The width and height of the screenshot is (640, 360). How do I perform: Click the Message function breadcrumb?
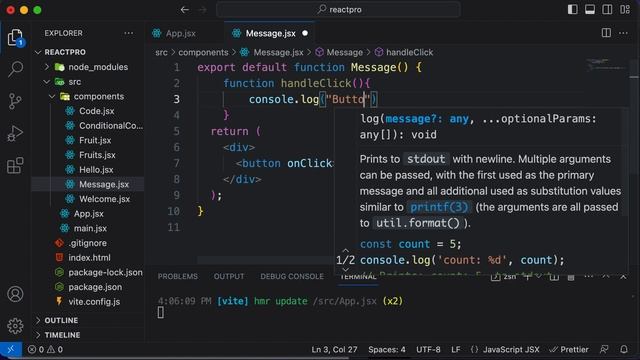[x=344, y=52]
